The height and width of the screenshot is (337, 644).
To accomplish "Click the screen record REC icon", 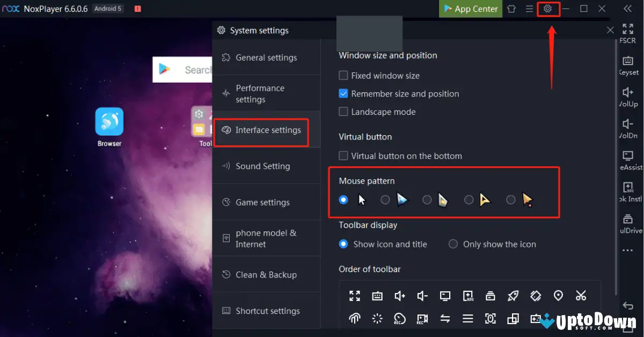I will (x=422, y=318).
